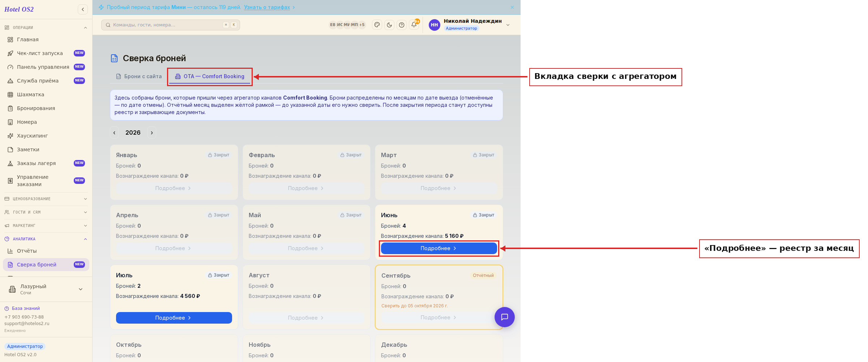Image resolution: width=868 pixels, height=362 pixels.
Task: Open notifications bell icon
Action: click(x=414, y=25)
